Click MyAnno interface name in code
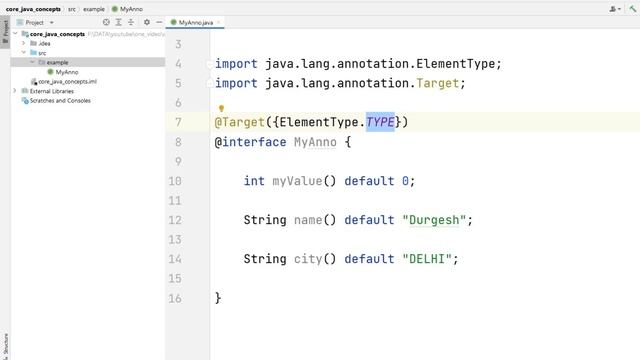Viewport: 640px width, 360px height. [315, 142]
